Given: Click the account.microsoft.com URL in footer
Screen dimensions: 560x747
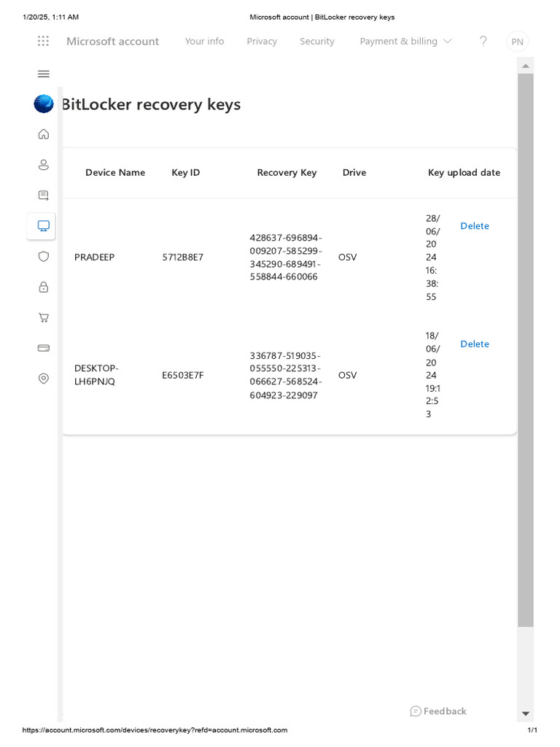Looking at the screenshot, I should pos(155,729).
